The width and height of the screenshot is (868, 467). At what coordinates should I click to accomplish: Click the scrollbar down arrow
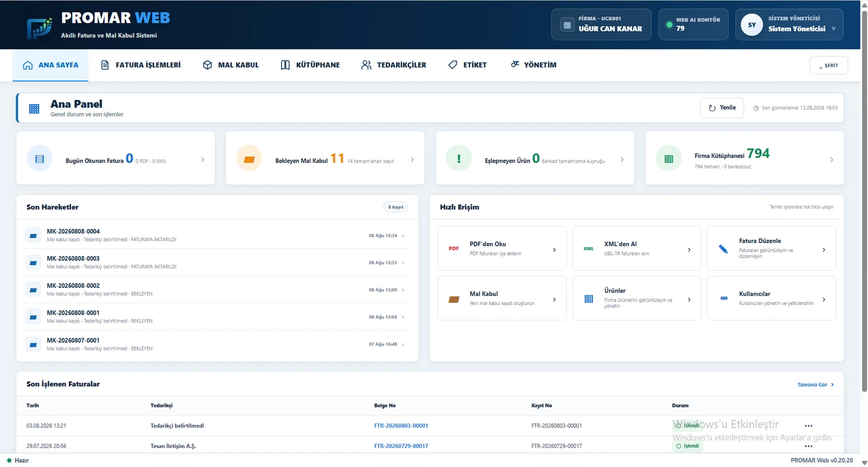pos(864,463)
